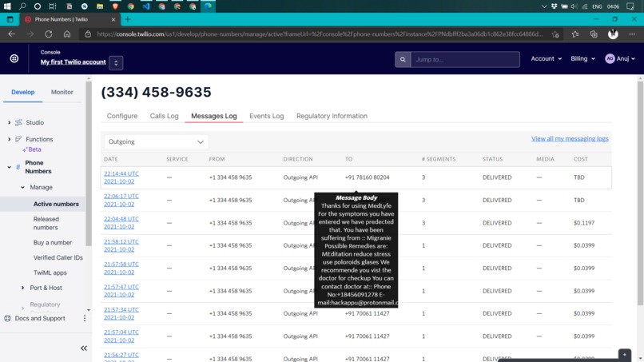Screen dimensions: 644x362
Task: Focus the Jump to search field
Action: 465,60
